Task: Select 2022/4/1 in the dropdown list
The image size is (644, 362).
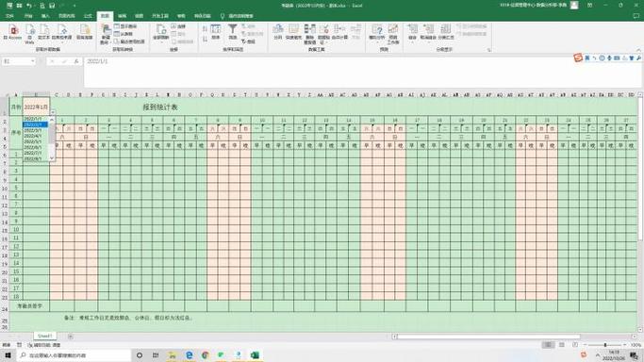Action: [x=35, y=136]
